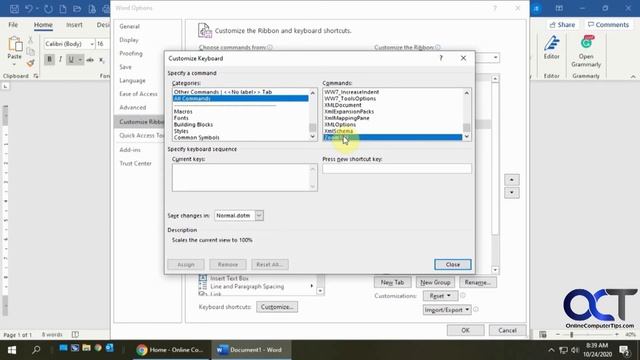
Task: Click the Cut scissors icon
Action: [x=30, y=40]
